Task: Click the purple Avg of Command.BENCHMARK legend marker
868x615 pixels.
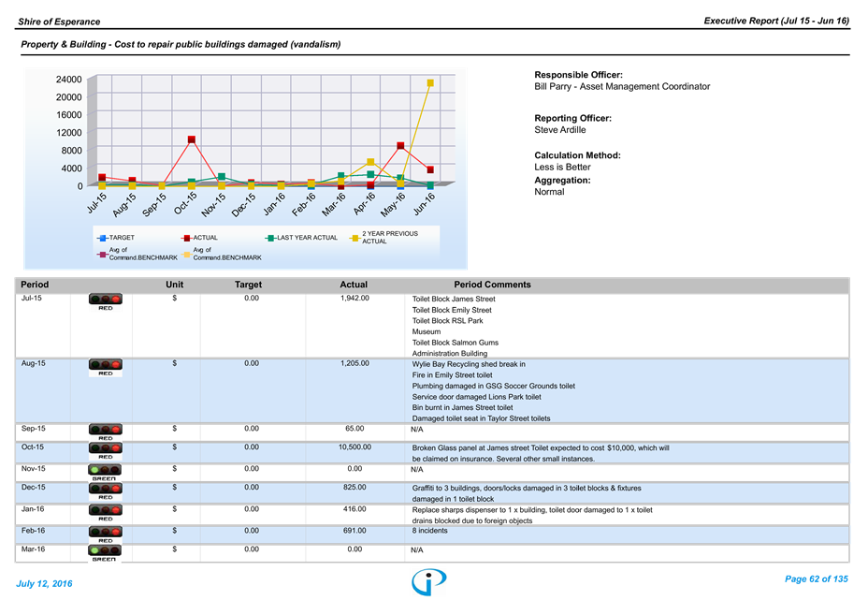Action: click(x=102, y=255)
